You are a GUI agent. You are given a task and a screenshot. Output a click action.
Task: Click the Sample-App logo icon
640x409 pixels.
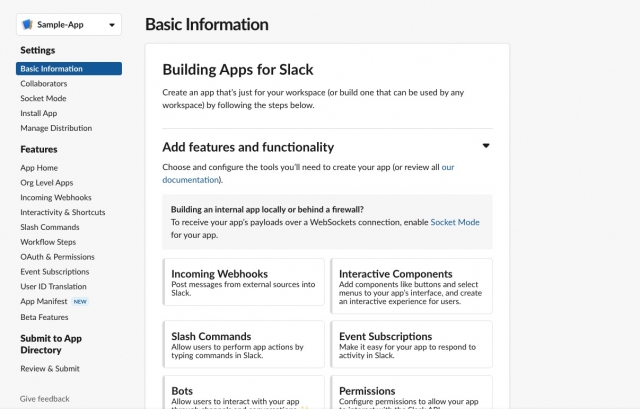(27, 24)
